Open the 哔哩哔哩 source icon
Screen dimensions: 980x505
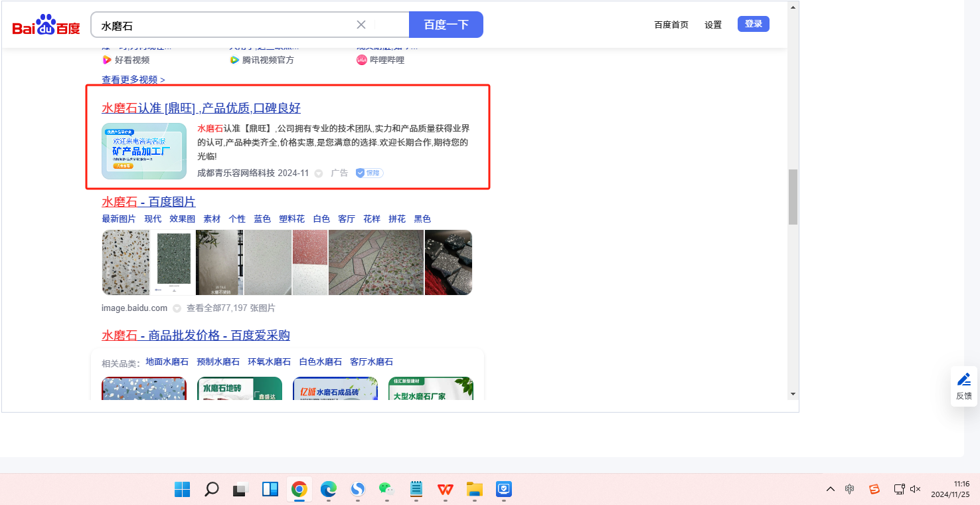point(362,60)
